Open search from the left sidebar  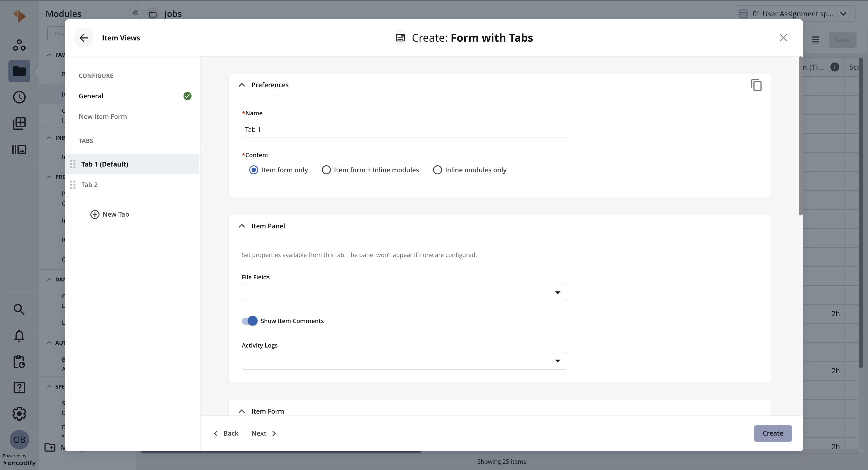[19, 309]
